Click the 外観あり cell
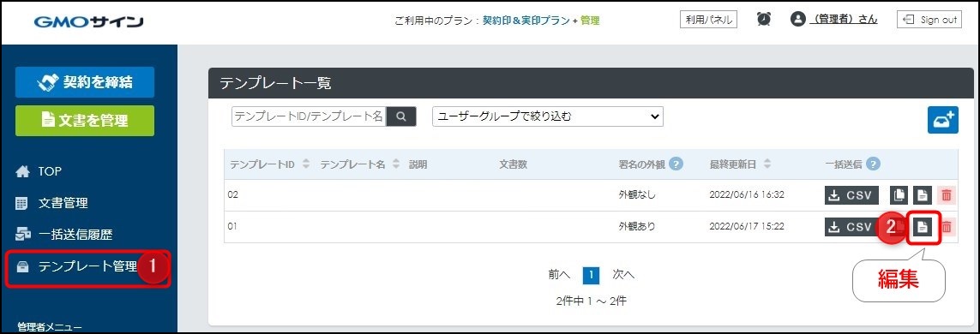 pyautogui.click(x=637, y=227)
